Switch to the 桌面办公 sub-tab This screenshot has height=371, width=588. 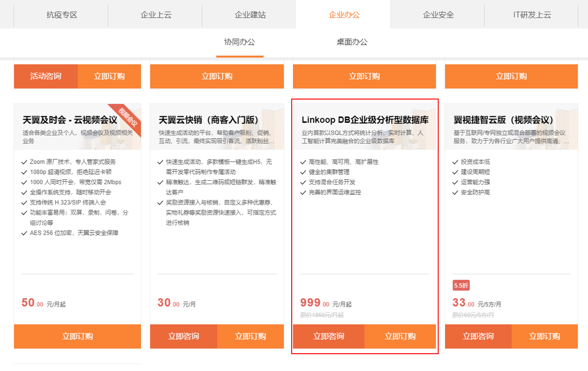tap(352, 42)
